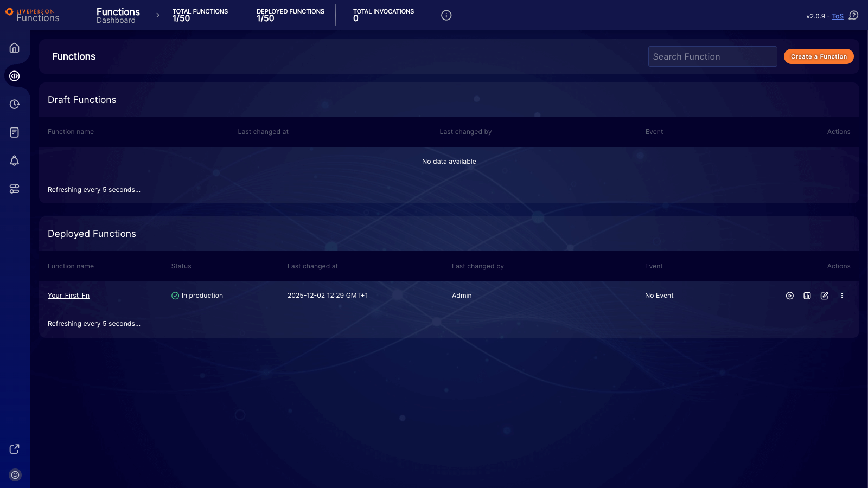868x488 pixels.
Task: Select the Functions icon in the sidebar
Action: tap(15, 76)
